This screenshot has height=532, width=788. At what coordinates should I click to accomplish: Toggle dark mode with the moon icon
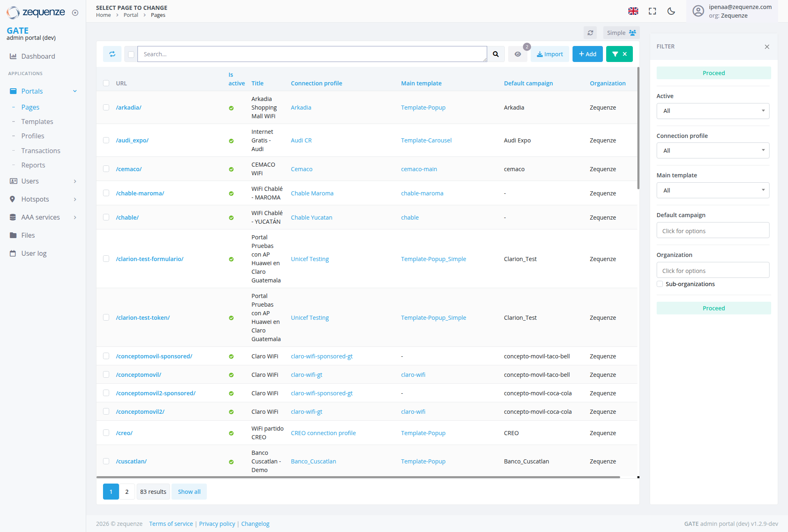pyautogui.click(x=671, y=11)
